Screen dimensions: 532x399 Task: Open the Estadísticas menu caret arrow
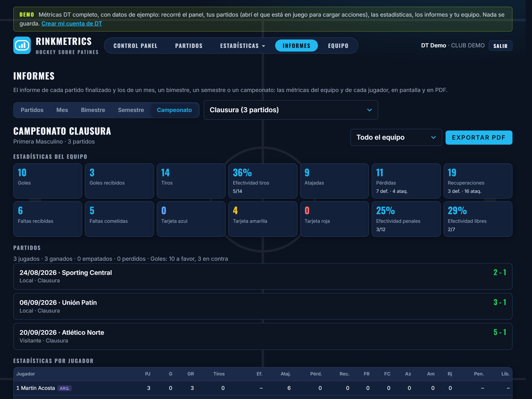click(x=264, y=46)
